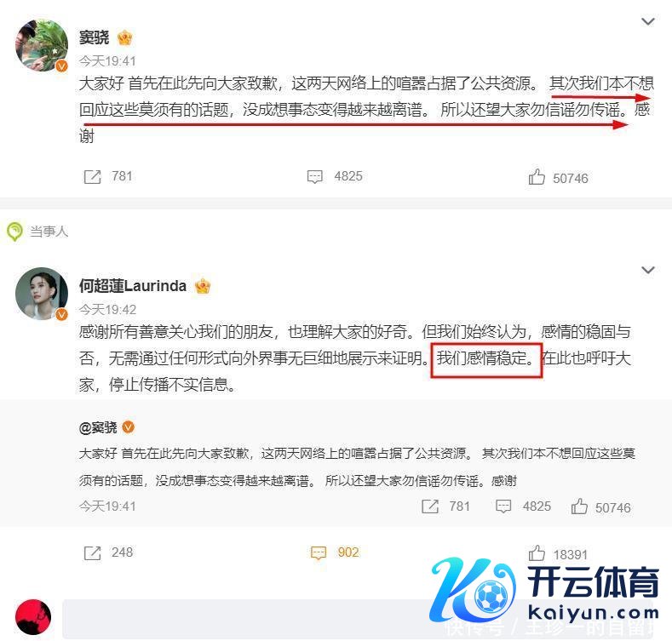Click the crown badge next to 窦骁
Screen dimensions: 672x641
(124, 38)
